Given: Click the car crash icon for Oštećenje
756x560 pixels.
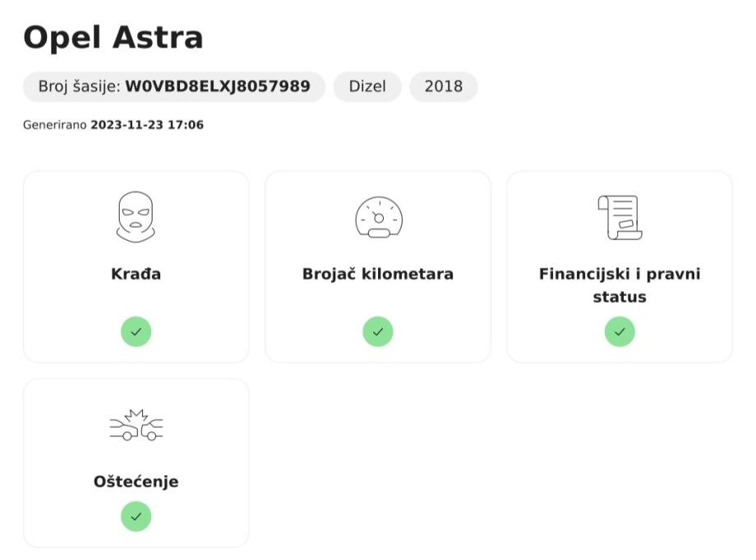Looking at the screenshot, I should pos(136,425).
